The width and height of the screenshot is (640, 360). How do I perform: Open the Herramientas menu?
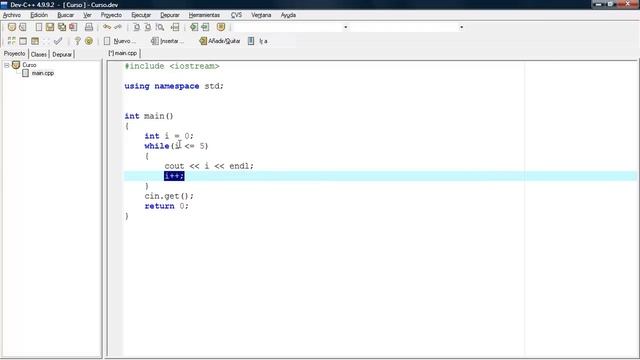(x=204, y=15)
